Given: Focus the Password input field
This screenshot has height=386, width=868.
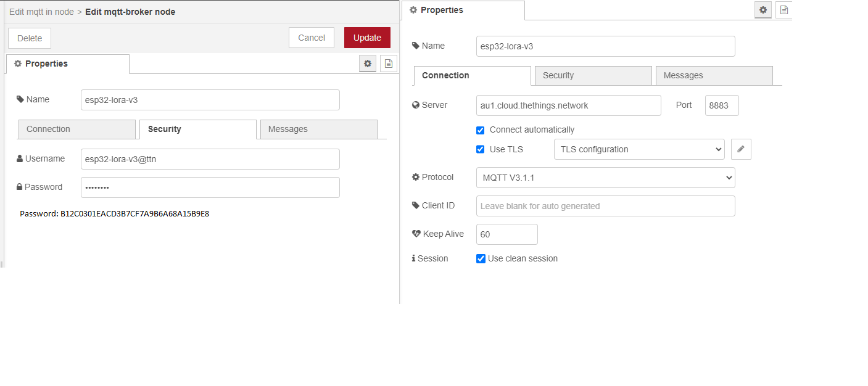Looking at the screenshot, I should point(210,187).
